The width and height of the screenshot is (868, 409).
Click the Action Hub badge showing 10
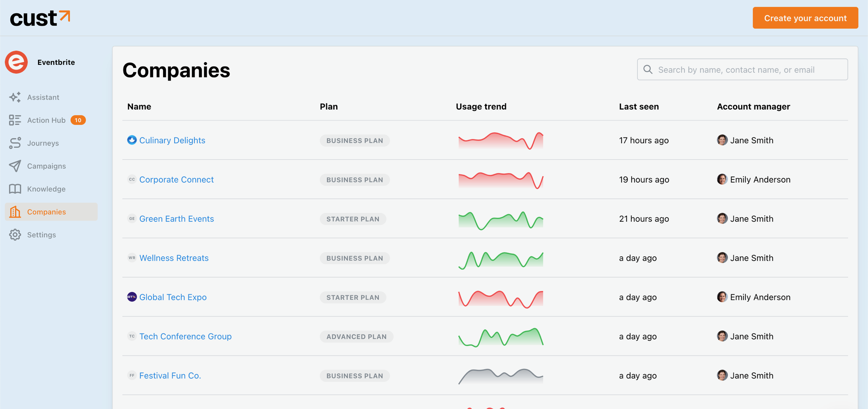coord(78,120)
